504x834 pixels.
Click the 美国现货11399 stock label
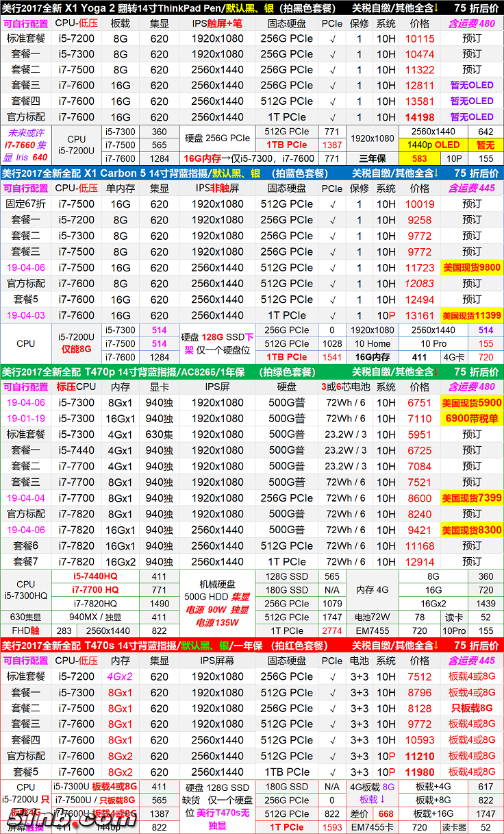[471, 316]
